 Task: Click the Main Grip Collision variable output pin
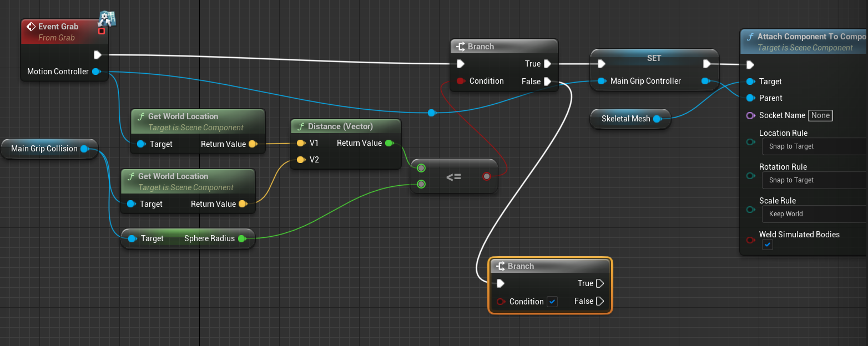[84, 149]
